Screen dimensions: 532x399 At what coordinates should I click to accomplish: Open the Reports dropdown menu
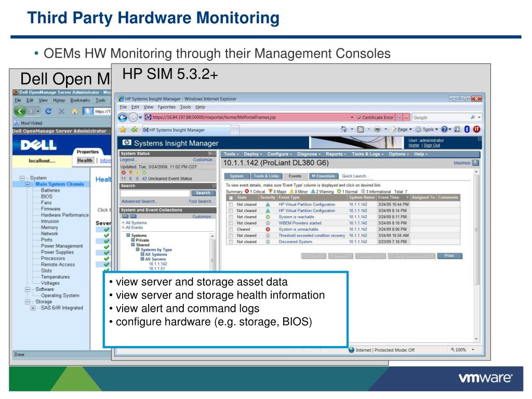(336, 154)
